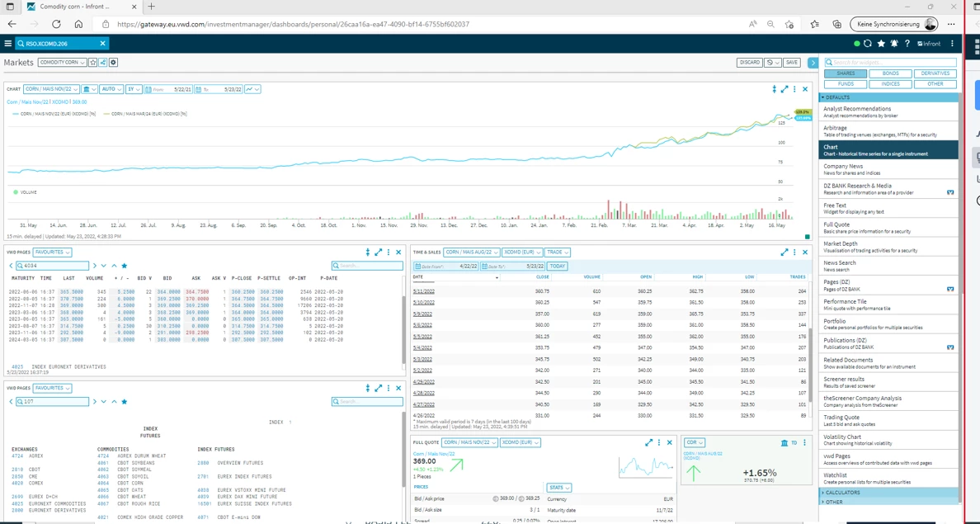Screen dimensions: 980x524
Task: Maximize the 4034 vwd pages widget
Action: [378, 252]
